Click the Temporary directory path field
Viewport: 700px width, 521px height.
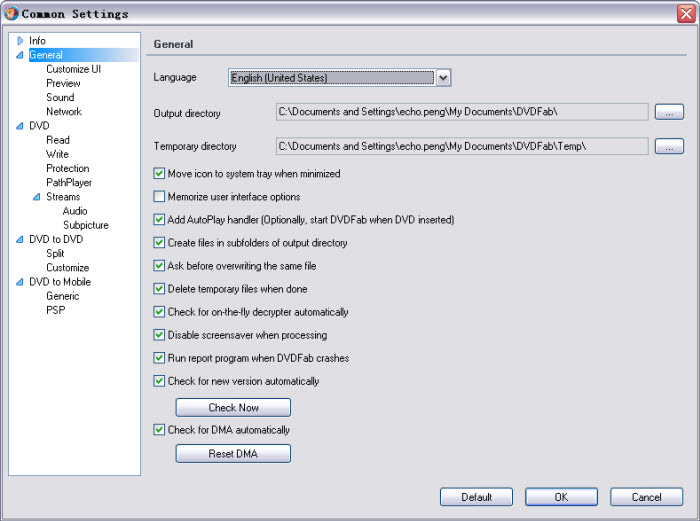tap(462, 146)
